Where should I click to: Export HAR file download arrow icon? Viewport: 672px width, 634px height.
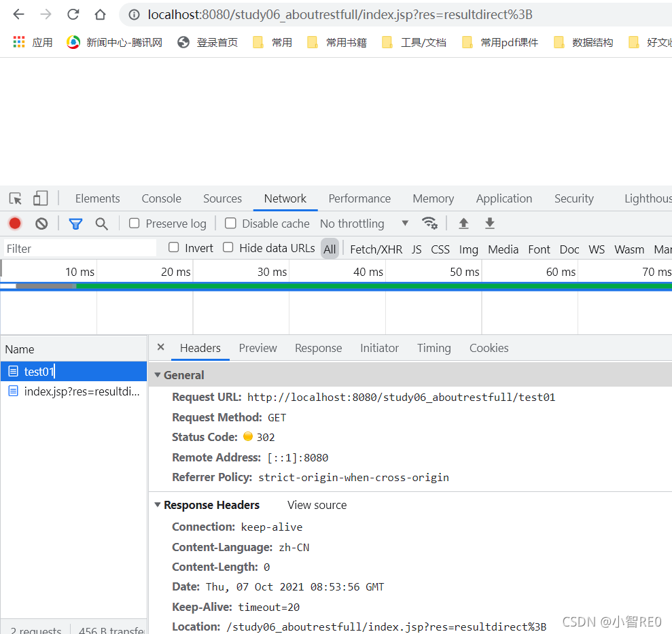[x=490, y=224]
